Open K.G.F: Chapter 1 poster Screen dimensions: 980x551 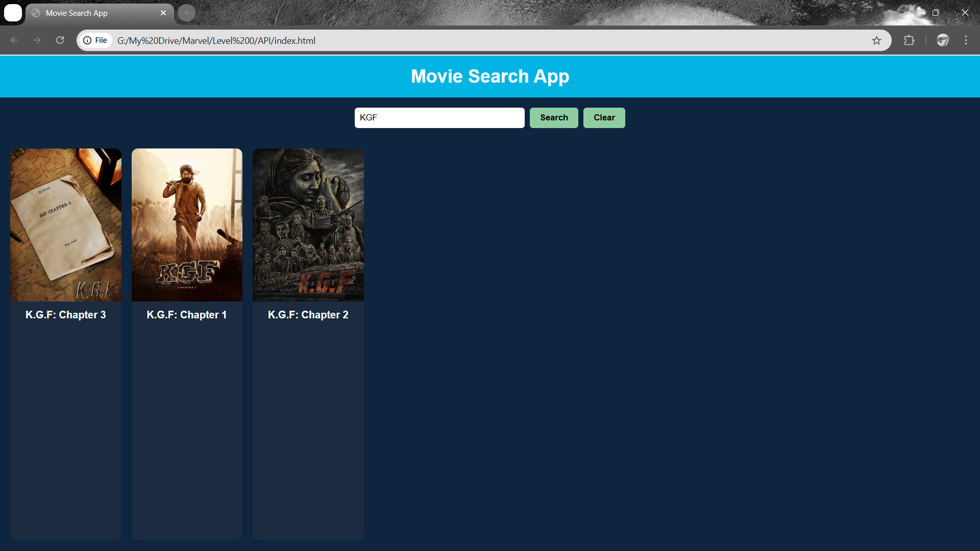(187, 225)
